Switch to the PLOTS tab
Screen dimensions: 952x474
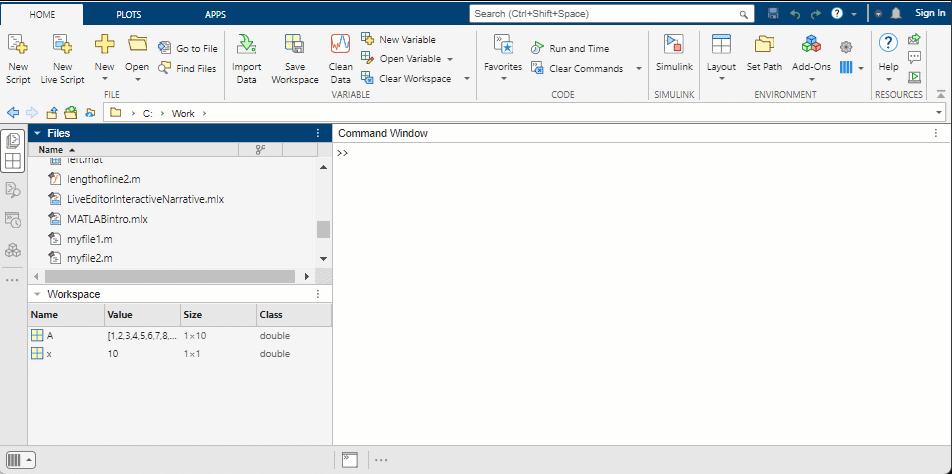[x=128, y=15]
